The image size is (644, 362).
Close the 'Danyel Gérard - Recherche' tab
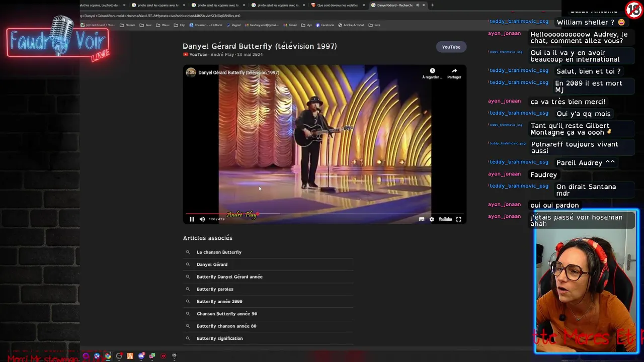point(424,5)
